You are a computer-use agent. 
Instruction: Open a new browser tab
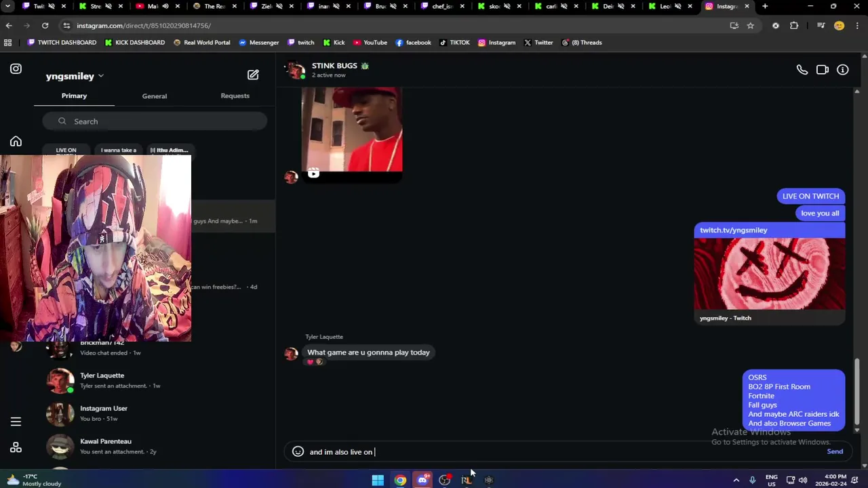tap(765, 6)
